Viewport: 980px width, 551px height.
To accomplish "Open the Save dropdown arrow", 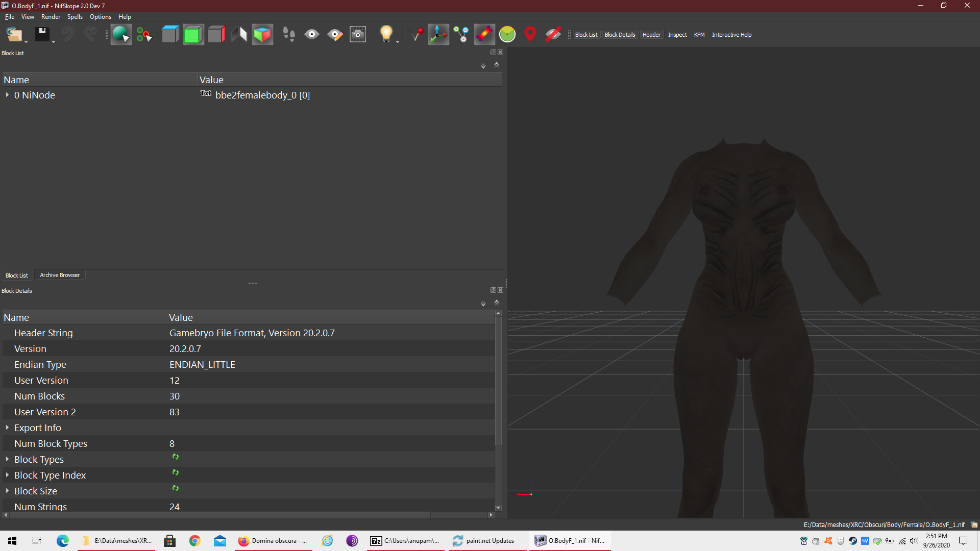I will [54, 41].
